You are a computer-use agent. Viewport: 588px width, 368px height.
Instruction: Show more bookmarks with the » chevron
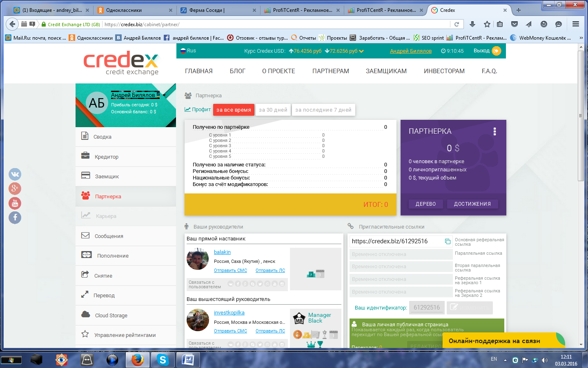[581, 38]
